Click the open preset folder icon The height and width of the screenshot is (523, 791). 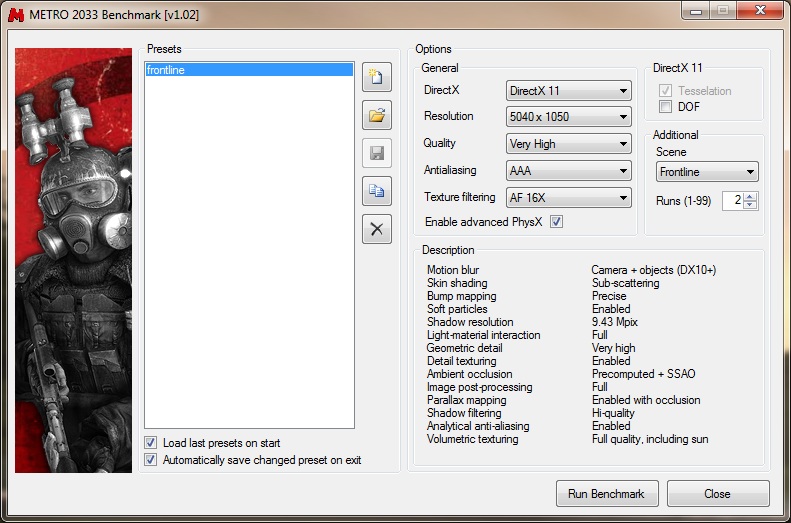click(x=376, y=115)
